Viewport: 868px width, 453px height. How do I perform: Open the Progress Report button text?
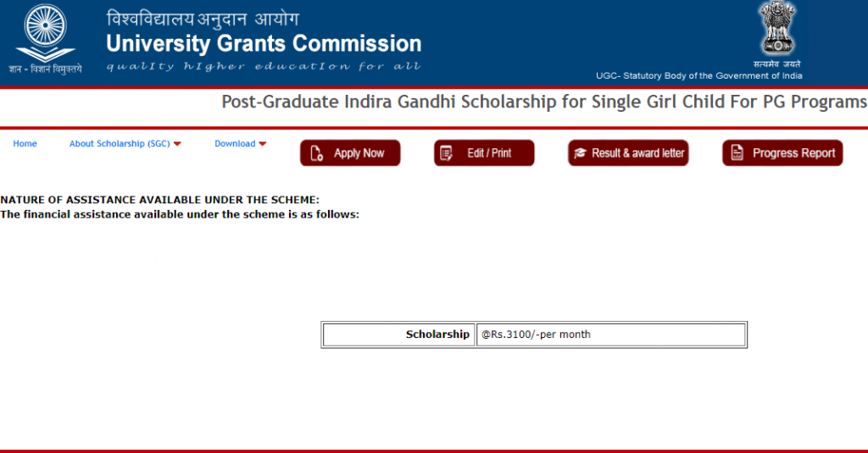[793, 153]
